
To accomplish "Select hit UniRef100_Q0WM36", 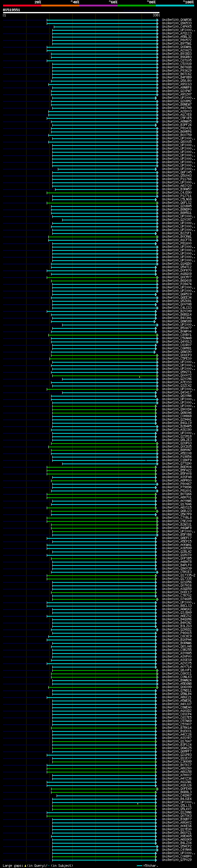I will [176, 20].
